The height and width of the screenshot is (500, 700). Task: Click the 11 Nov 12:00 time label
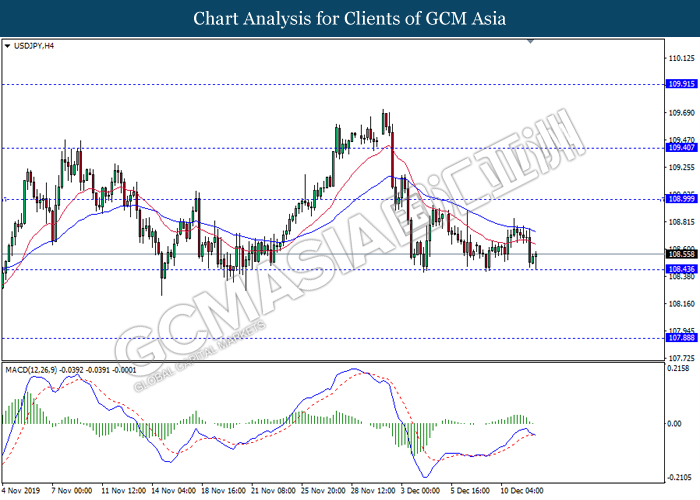tap(123, 491)
